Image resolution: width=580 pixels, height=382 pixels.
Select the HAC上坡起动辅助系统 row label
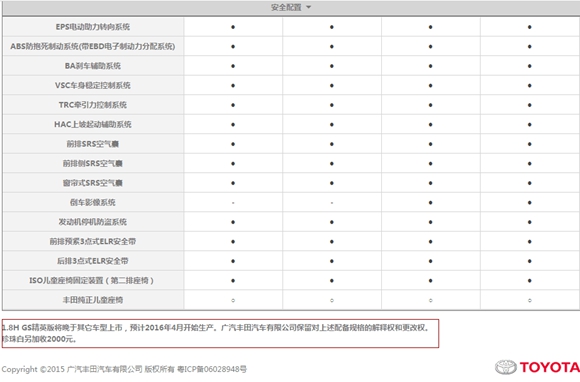pyautogui.click(x=93, y=125)
